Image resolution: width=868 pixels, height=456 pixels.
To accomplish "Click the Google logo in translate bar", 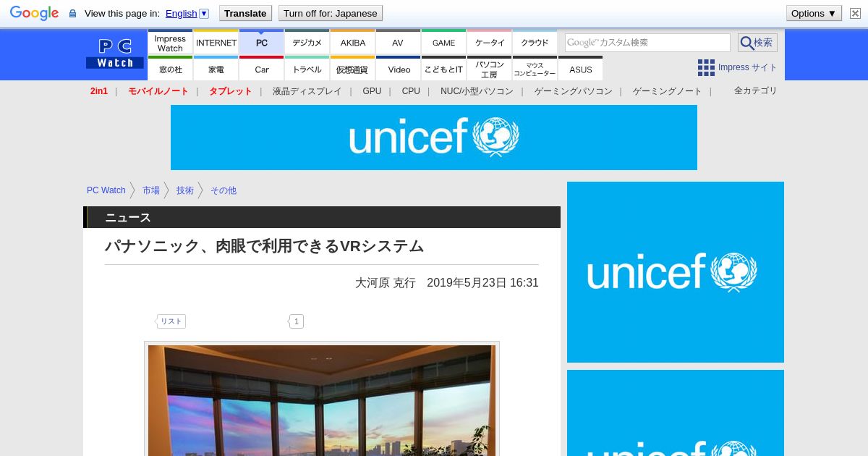I will tap(34, 13).
